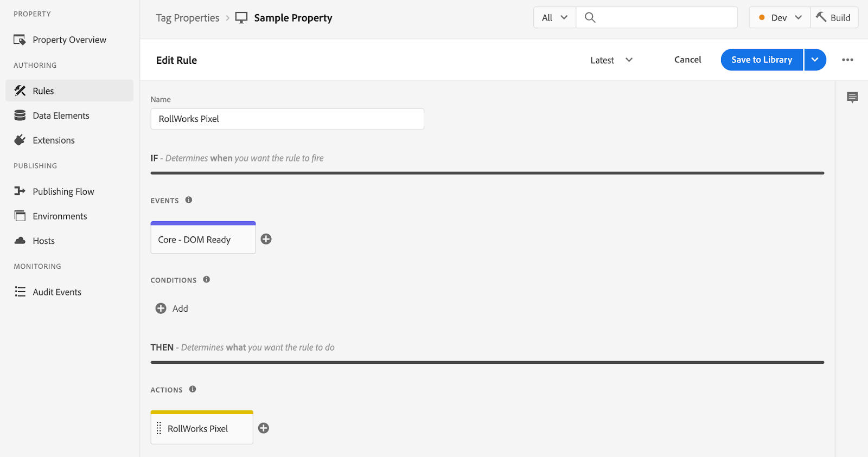Add another action with plus icon
This screenshot has width=868, height=457.
[264, 428]
